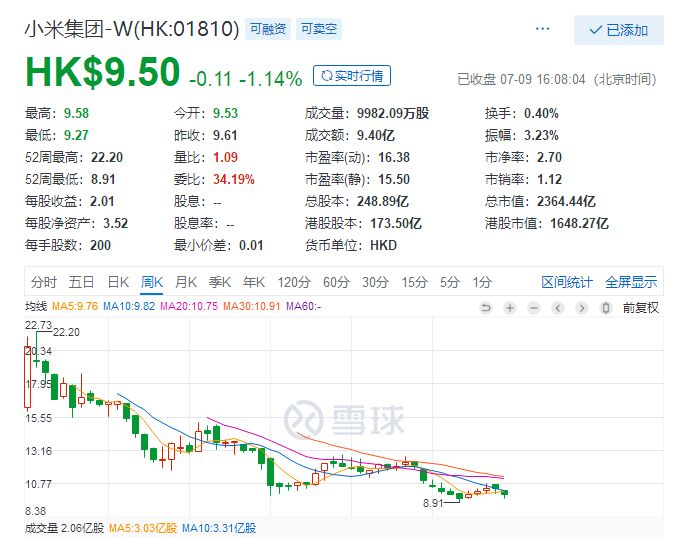Viewport: 682px width, 537px height.
Task: Switch to the 1分 chart tab
Action: coord(482,282)
